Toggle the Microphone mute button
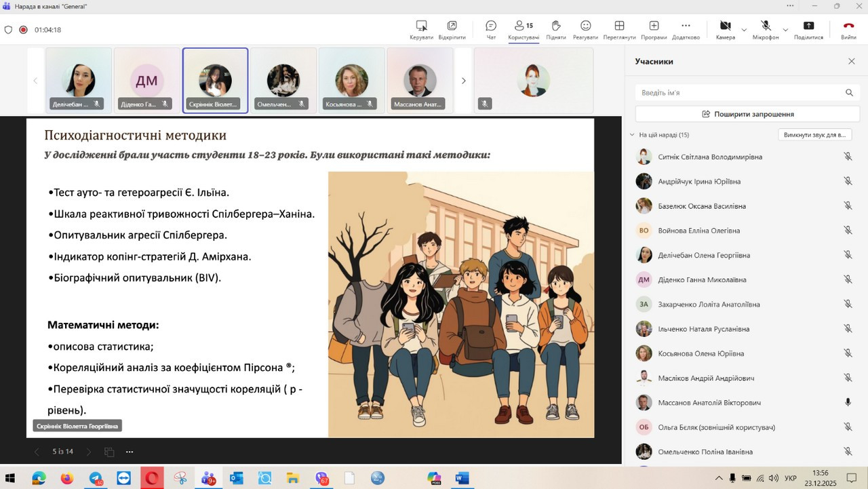Viewport: 868px width, 489px height. tap(766, 26)
